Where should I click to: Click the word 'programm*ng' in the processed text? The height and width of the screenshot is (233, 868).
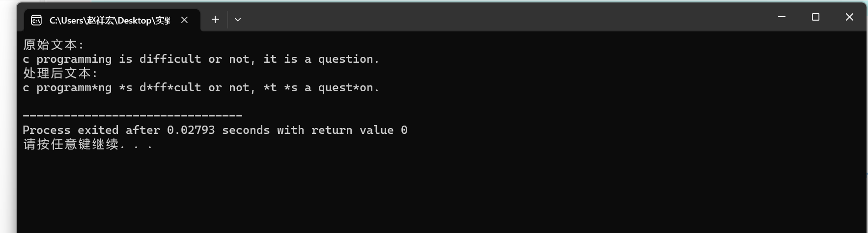pyautogui.click(x=74, y=88)
